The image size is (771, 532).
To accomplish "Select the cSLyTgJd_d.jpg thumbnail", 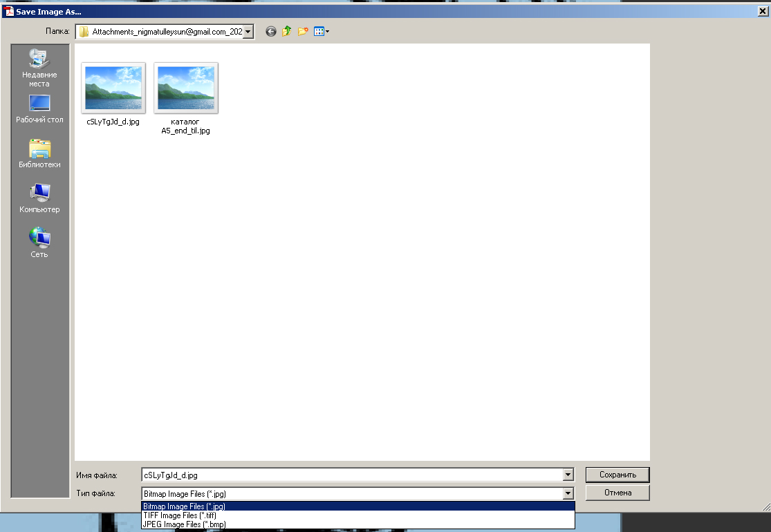I will [113, 87].
